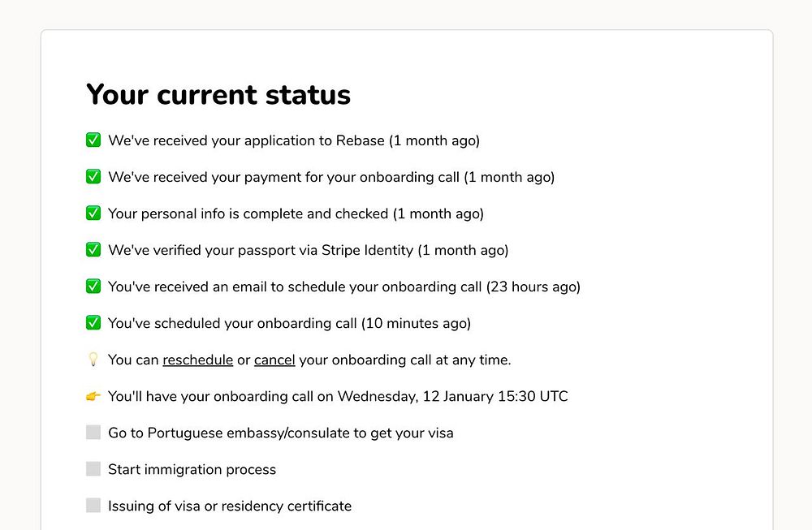Open the reschedule link for onboarding call
812x530 pixels.
tap(198, 360)
